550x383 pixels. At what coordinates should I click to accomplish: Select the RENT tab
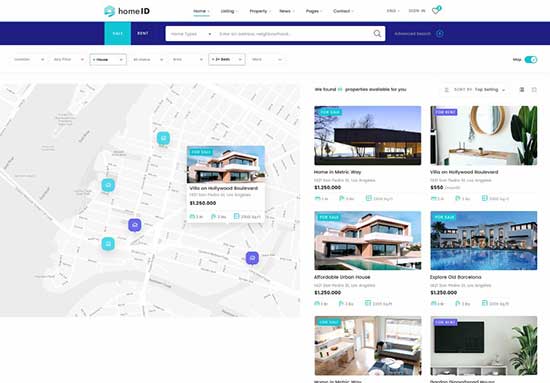143,34
